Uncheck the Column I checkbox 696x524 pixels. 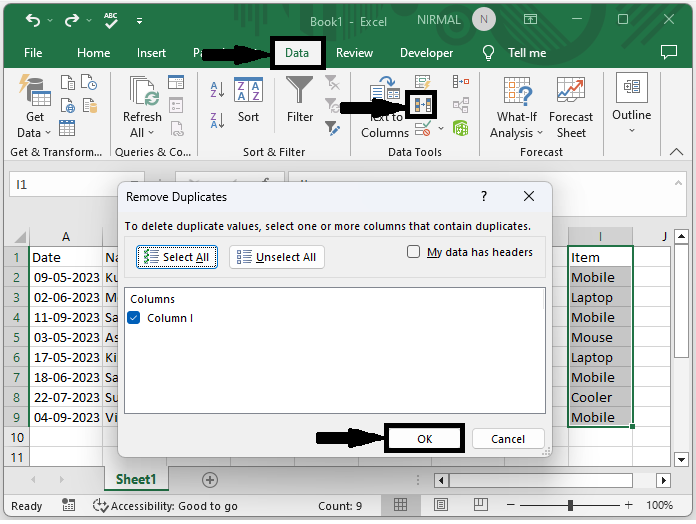coord(134,318)
